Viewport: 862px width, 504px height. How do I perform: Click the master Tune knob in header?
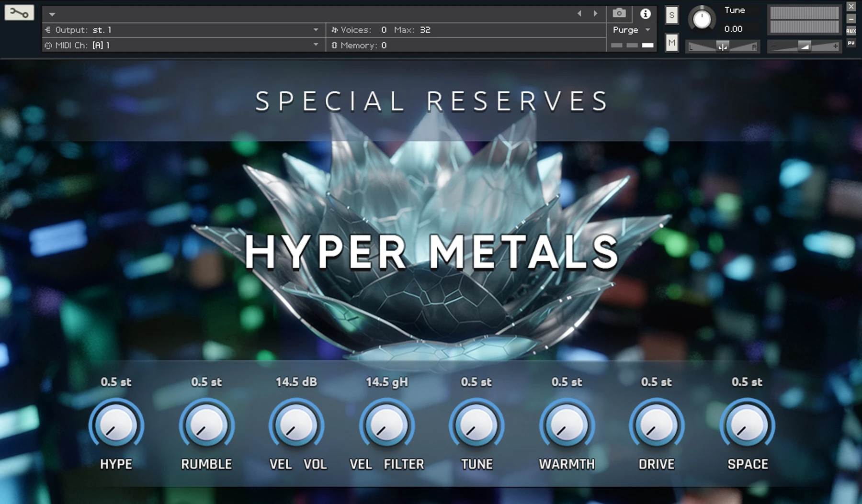[702, 19]
